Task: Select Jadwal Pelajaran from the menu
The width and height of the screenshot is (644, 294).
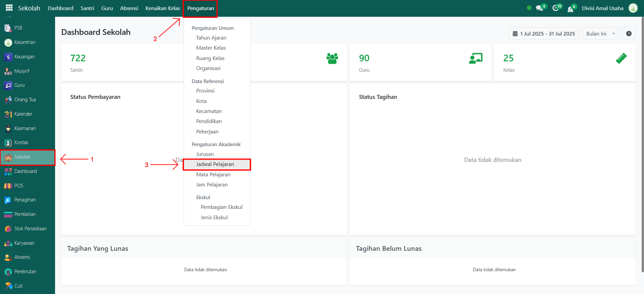Action: (x=215, y=164)
